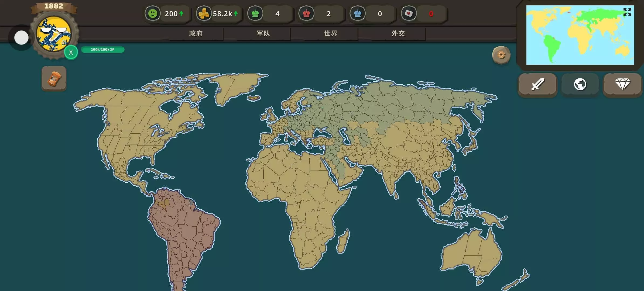The width and height of the screenshot is (644, 291).
Task: Tap the white circle floating button
Action: (21, 38)
